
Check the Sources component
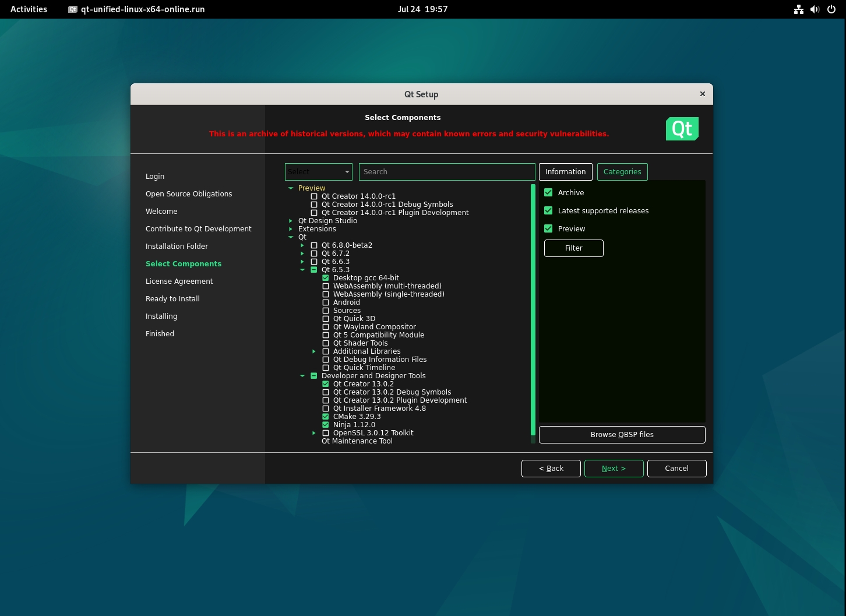(326, 311)
